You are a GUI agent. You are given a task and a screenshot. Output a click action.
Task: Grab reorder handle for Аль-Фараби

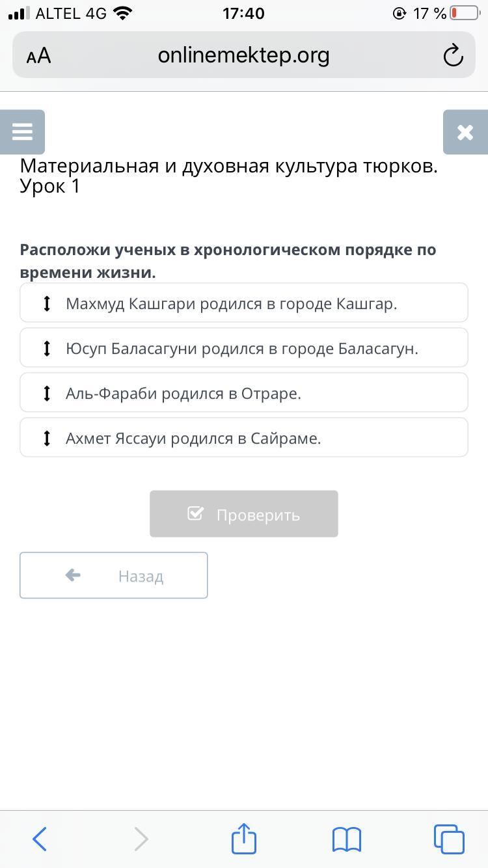tap(47, 393)
